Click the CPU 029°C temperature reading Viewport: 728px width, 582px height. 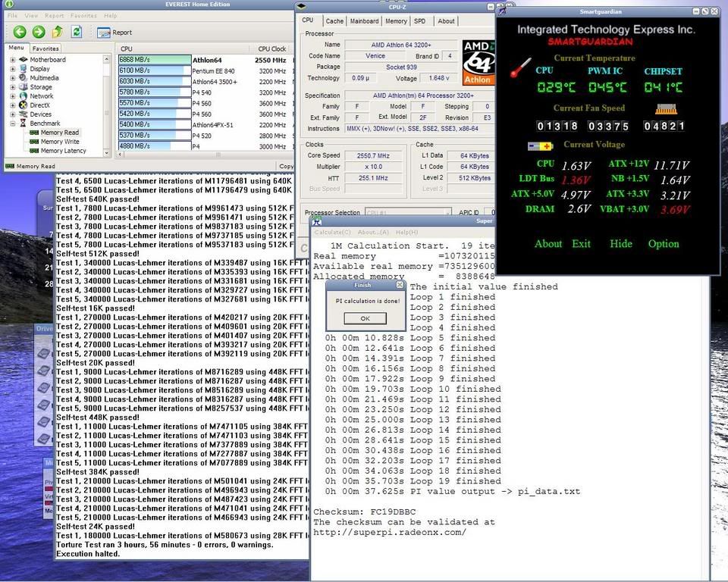coord(556,87)
